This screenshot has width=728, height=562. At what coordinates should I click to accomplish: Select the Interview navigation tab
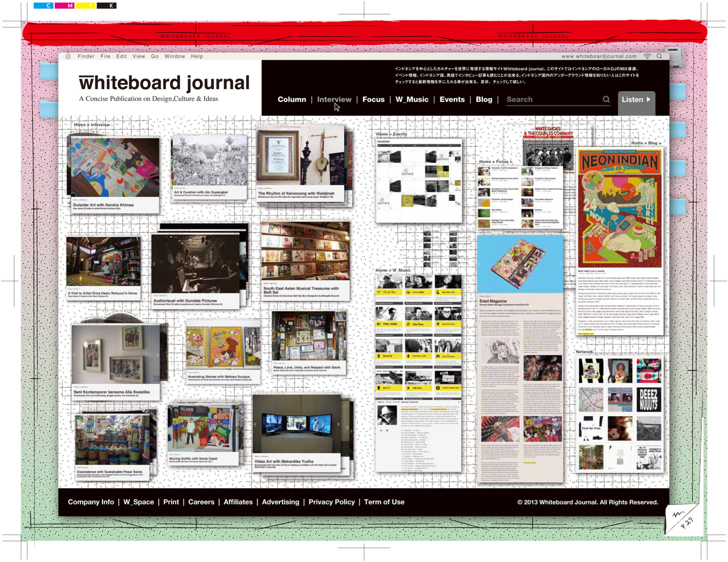pyautogui.click(x=334, y=99)
